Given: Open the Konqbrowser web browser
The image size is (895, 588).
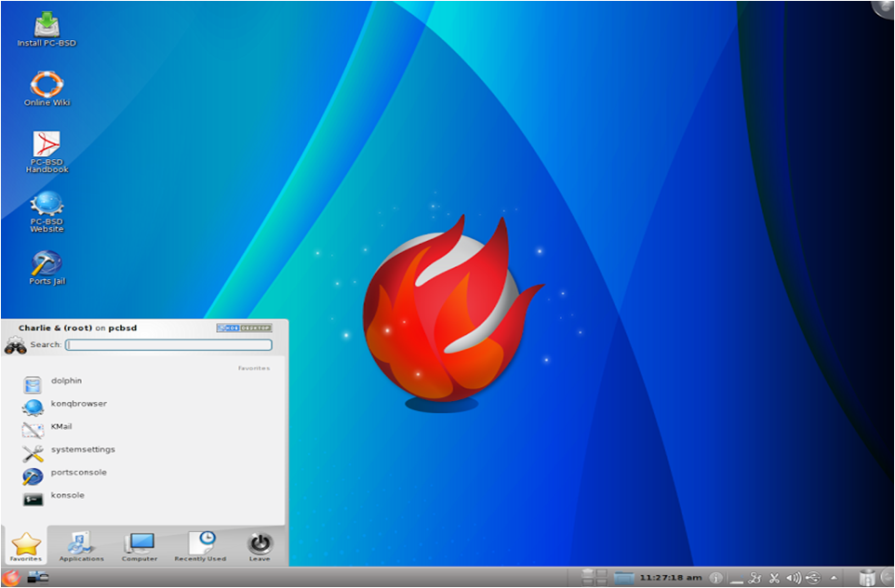Looking at the screenshot, I should (79, 404).
